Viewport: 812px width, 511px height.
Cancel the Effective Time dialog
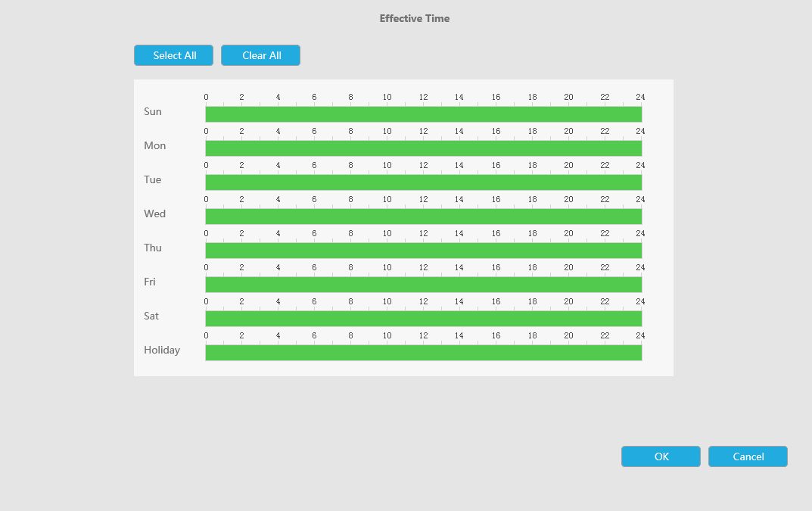click(748, 456)
